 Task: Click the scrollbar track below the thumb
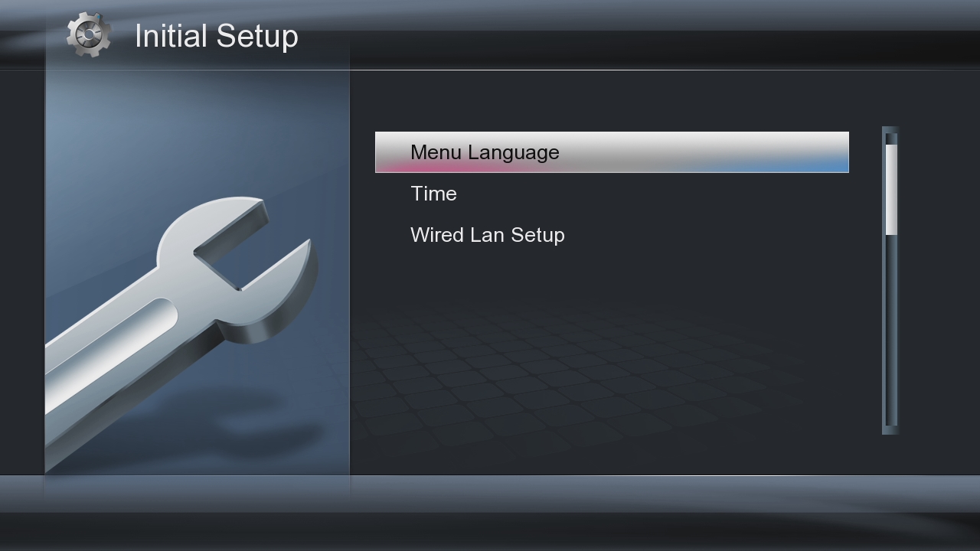coord(891,329)
